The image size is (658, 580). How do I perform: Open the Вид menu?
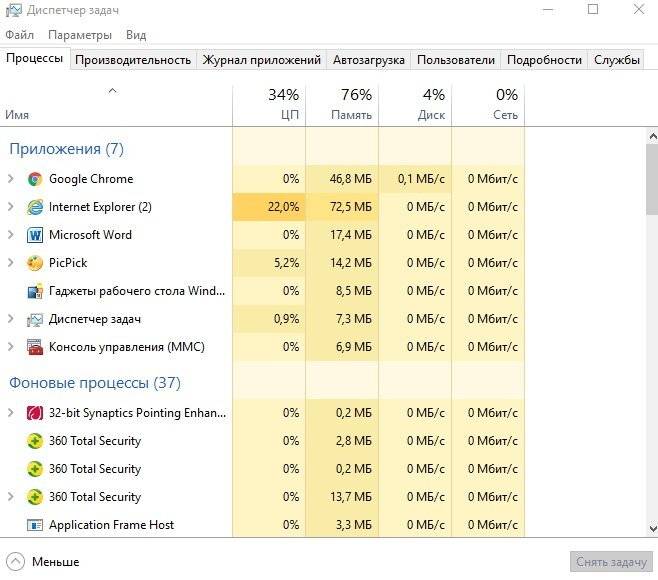(136, 35)
